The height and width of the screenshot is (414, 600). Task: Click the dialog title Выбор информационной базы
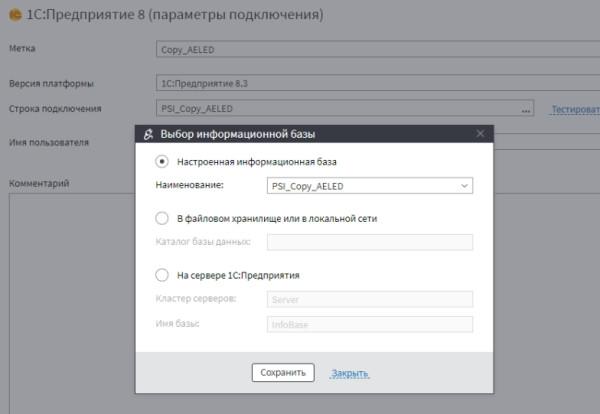pos(238,134)
